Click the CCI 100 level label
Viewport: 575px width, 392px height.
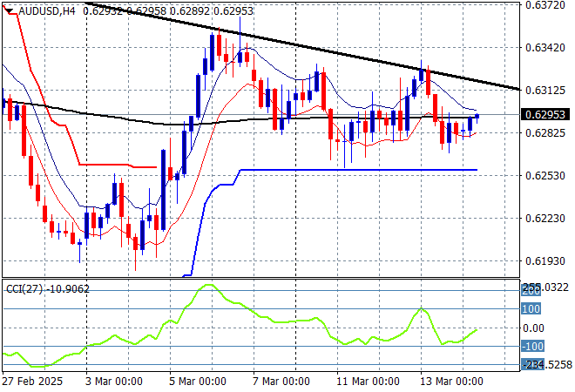531,308
